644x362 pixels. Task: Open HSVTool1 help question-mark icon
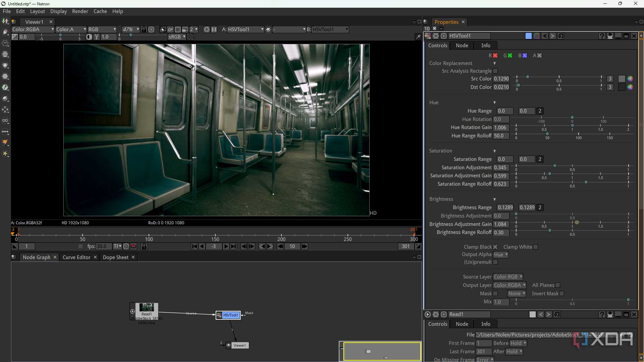[x=602, y=36]
